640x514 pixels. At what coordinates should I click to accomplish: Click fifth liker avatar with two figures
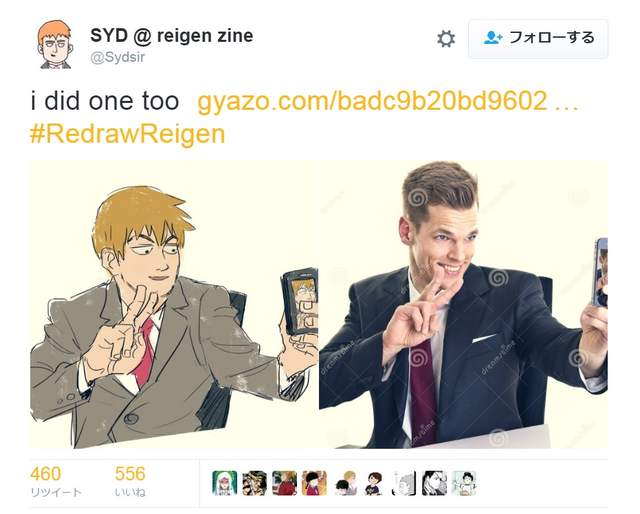344,483
